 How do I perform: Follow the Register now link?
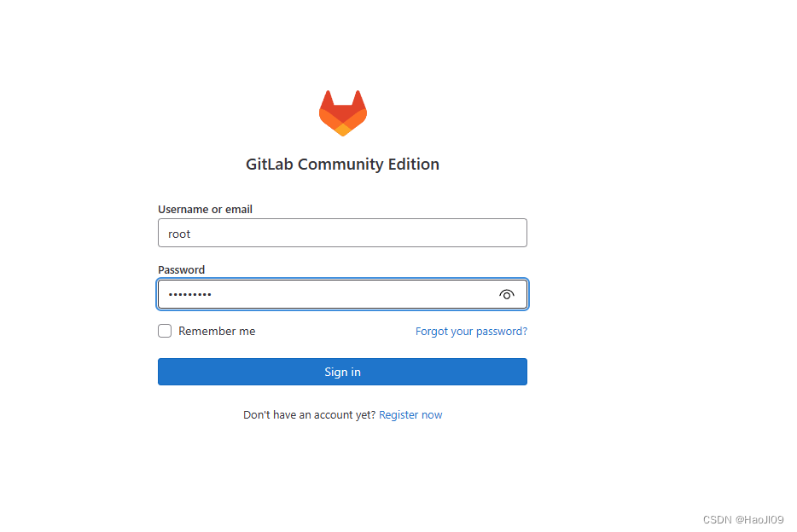tap(410, 414)
